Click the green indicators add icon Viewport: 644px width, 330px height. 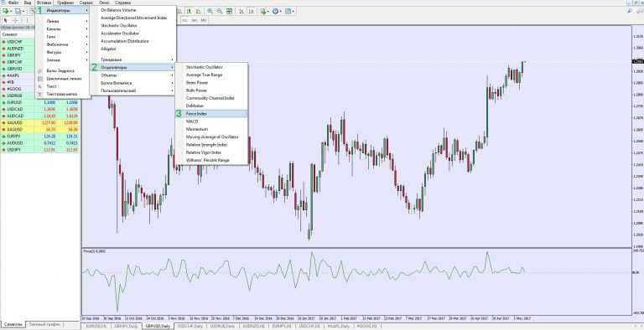coord(263,11)
